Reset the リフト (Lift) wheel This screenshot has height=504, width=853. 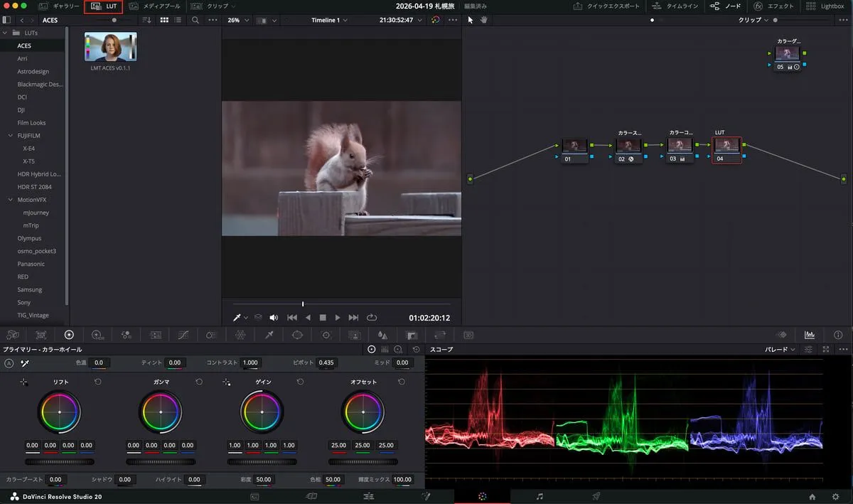97,382
